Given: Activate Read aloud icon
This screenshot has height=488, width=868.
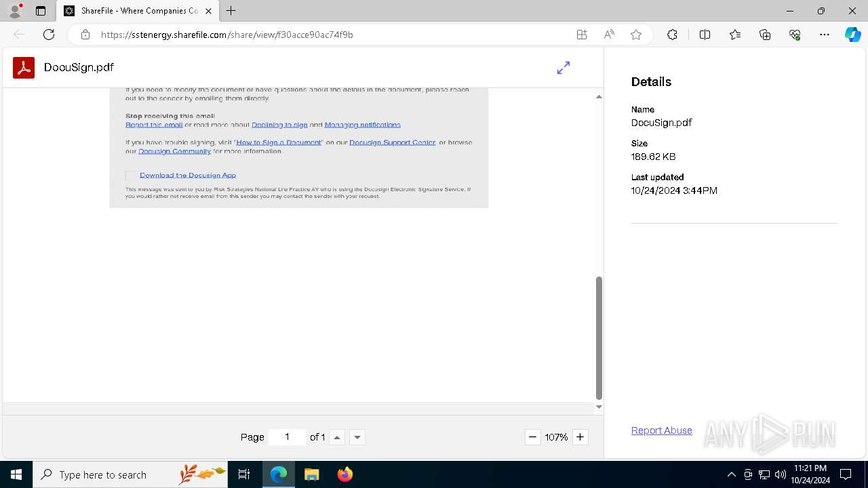Looking at the screenshot, I should click(x=609, y=35).
